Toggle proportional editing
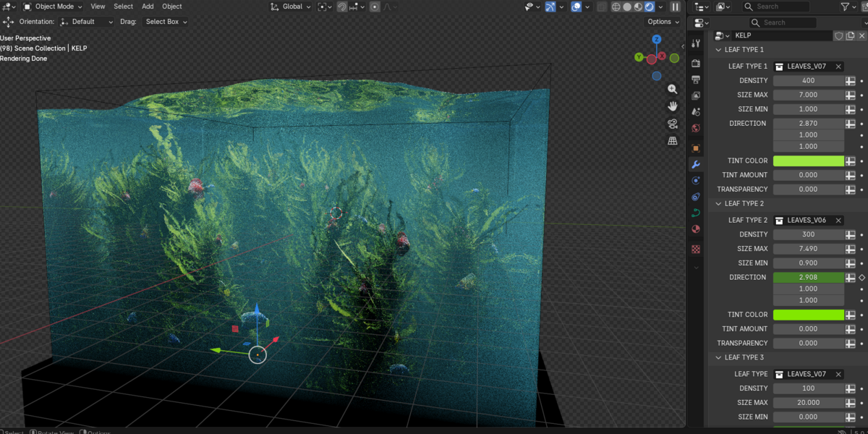The height and width of the screenshot is (434, 868). 375,7
